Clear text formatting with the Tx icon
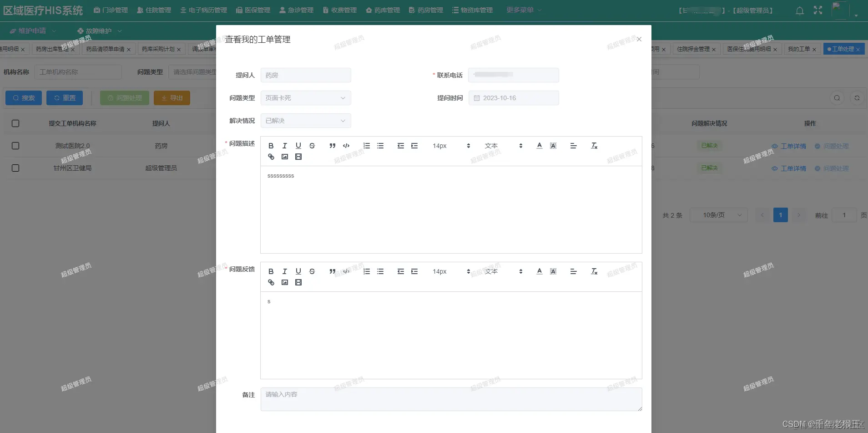Screen dimensions: 868x433 click(594, 146)
